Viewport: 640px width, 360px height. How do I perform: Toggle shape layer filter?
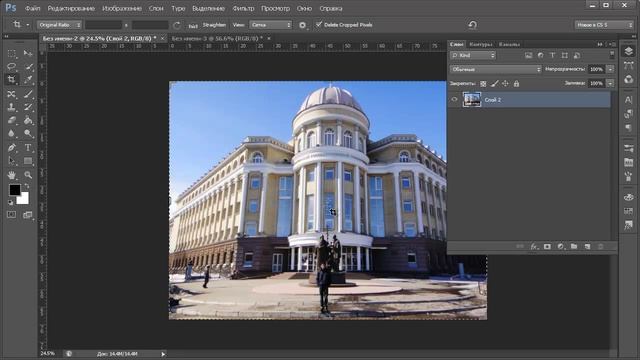coord(564,56)
